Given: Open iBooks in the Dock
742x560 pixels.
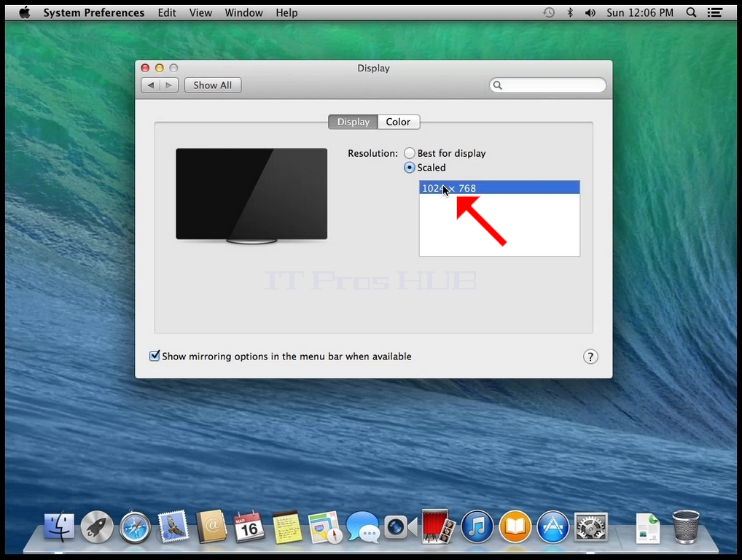Looking at the screenshot, I should click(x=515, y=527).
